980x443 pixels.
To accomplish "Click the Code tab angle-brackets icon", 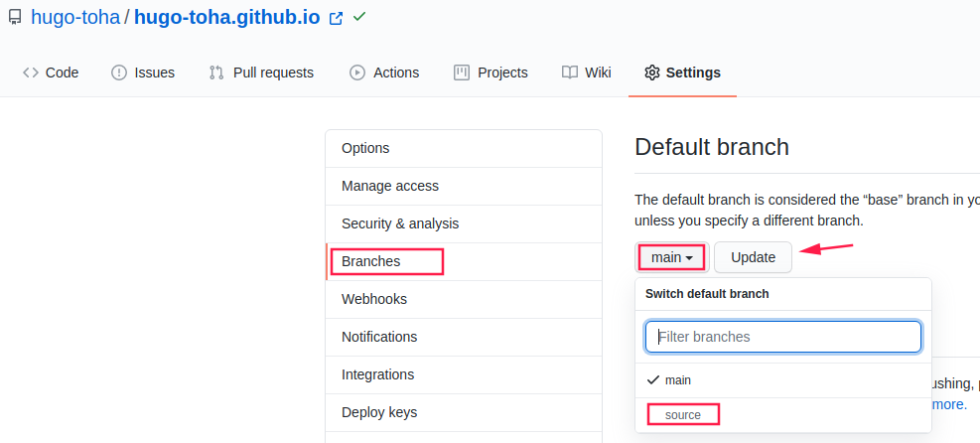I will click(31, 73).
